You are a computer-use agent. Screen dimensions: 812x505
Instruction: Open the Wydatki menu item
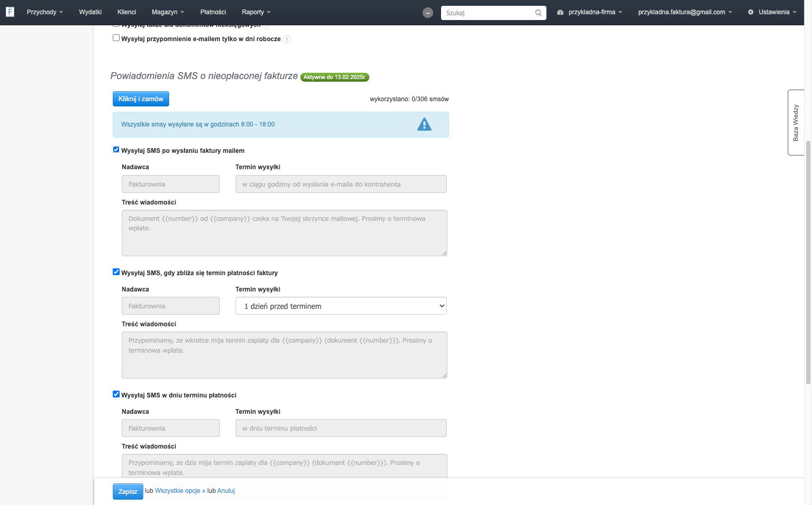[x=90, y=12]
